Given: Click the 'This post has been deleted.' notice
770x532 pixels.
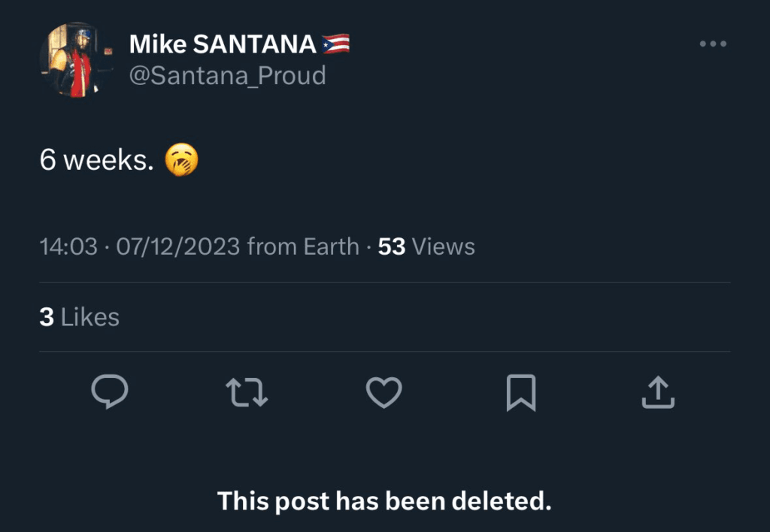Looking at the screenshot, I should (x=384, y=501).
